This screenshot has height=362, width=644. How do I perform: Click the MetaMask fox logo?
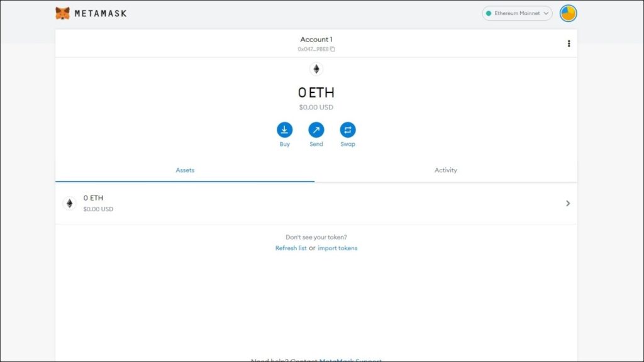62,13
